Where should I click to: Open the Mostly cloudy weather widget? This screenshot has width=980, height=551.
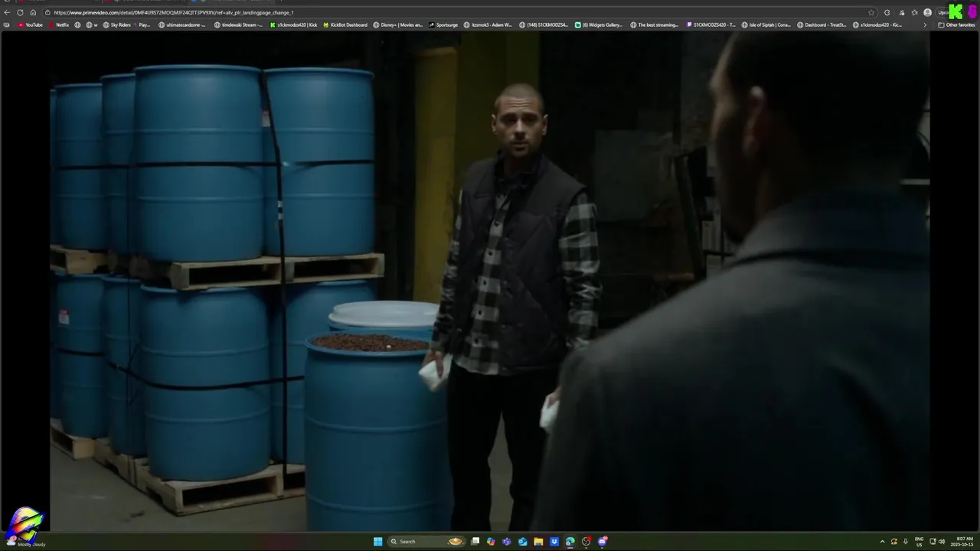point(24,542)
